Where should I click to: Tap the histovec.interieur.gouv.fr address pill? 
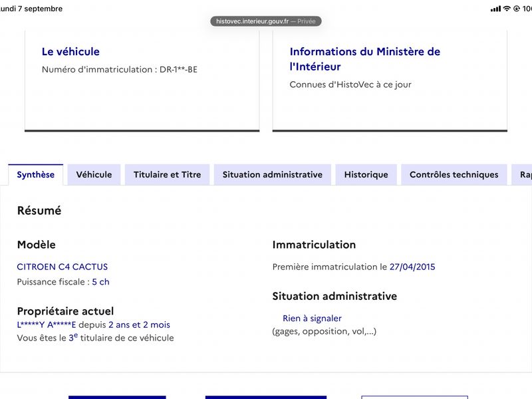pyautogui.click(x=265, y=21)
